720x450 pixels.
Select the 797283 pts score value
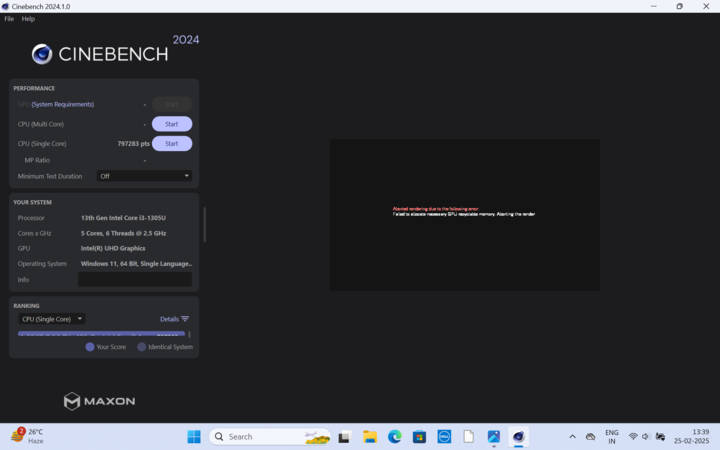click(134, 144)
